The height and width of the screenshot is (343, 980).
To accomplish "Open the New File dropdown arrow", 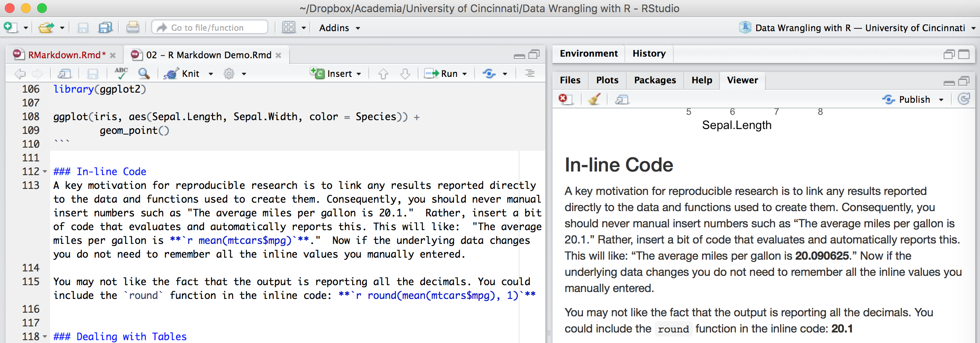I will (x=26, y=28).
